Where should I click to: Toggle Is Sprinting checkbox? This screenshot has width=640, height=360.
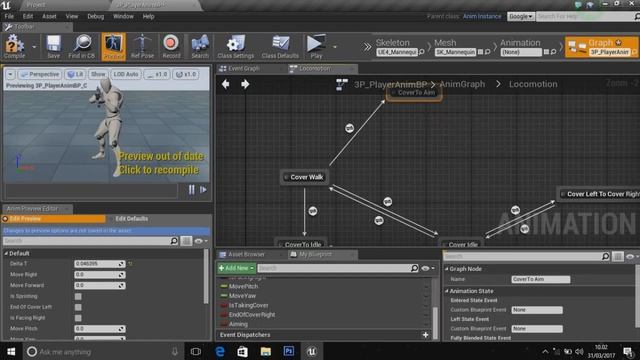click(x=78, y=296)
